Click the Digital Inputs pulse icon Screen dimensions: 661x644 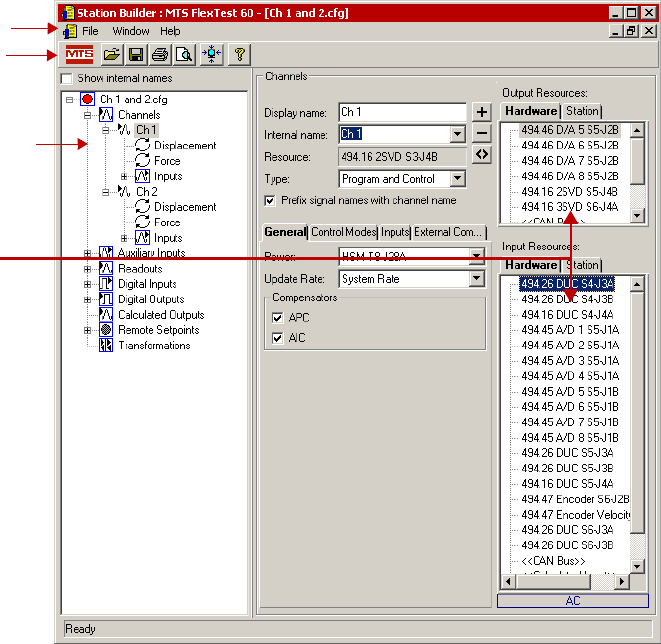106,284
